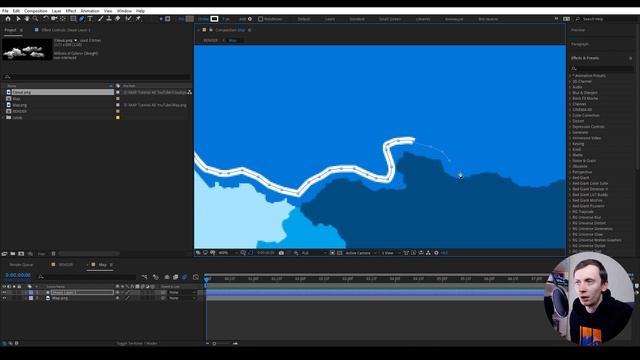The image size is (640, 360).
Task: Hide the Map.png layer eye toggle
Action: (4, 298)
